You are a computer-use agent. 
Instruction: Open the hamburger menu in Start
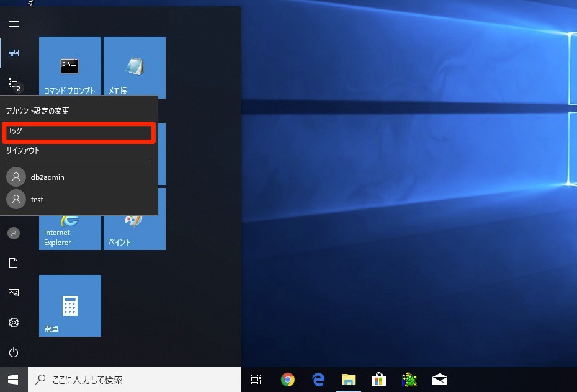click(14, 24)
